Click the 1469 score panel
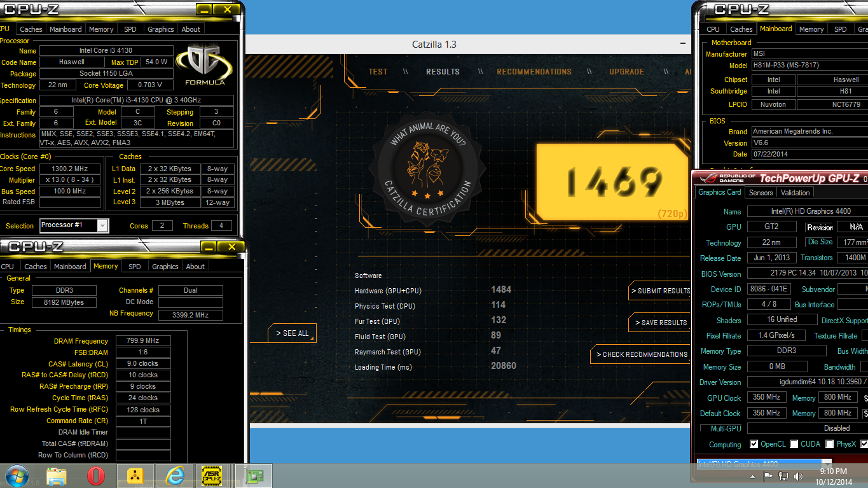This screenshot has height=488, width=868. (x=611, y=182)
